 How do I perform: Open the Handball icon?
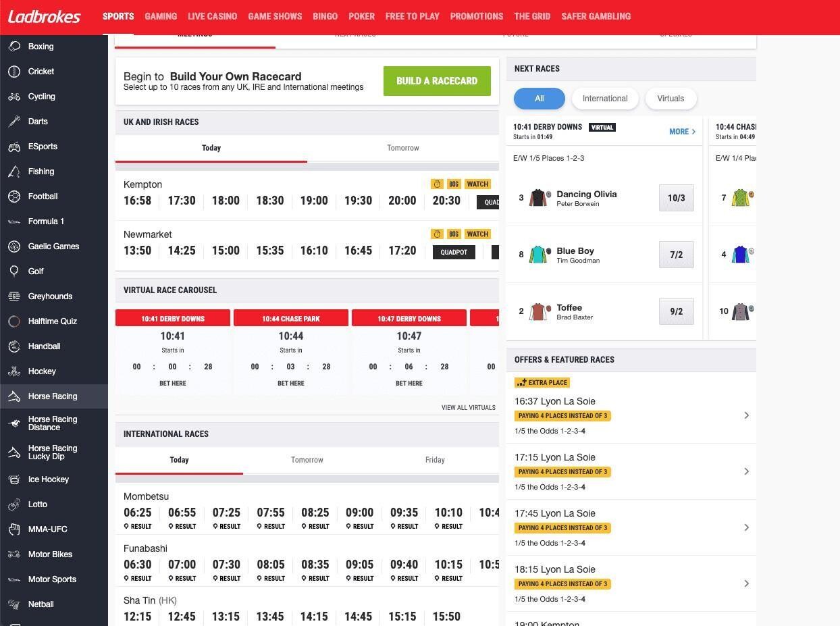[14, 346]
